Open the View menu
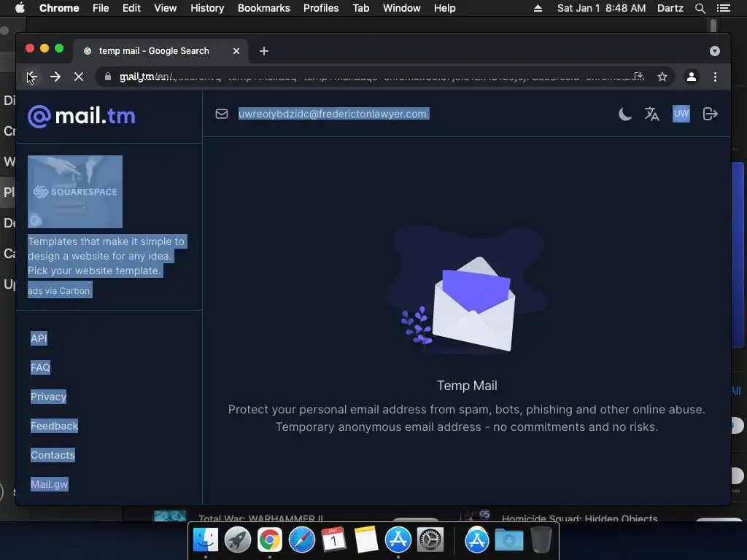Screen dimensions: 747x560 click(166, 8)
